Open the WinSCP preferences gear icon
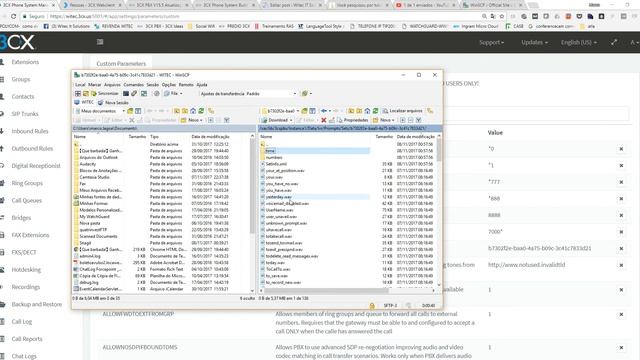The image size is (640, 360). tap(156, 93)
